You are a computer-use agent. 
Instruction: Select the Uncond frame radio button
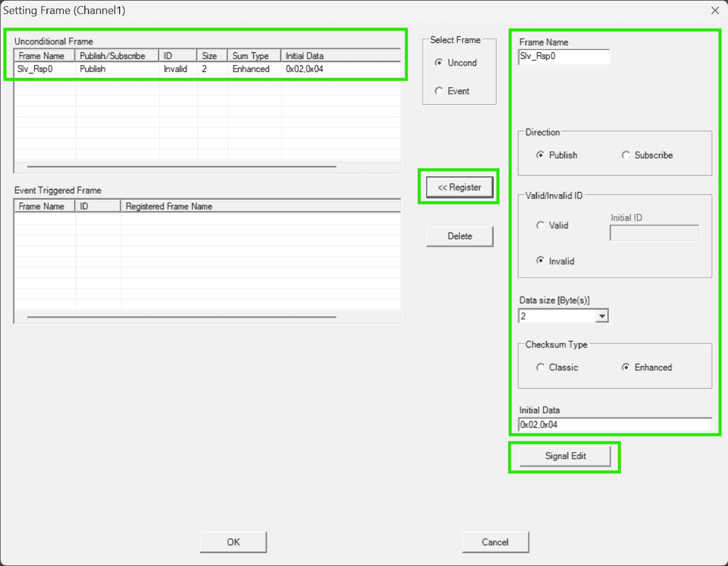(x=439, y=63)
